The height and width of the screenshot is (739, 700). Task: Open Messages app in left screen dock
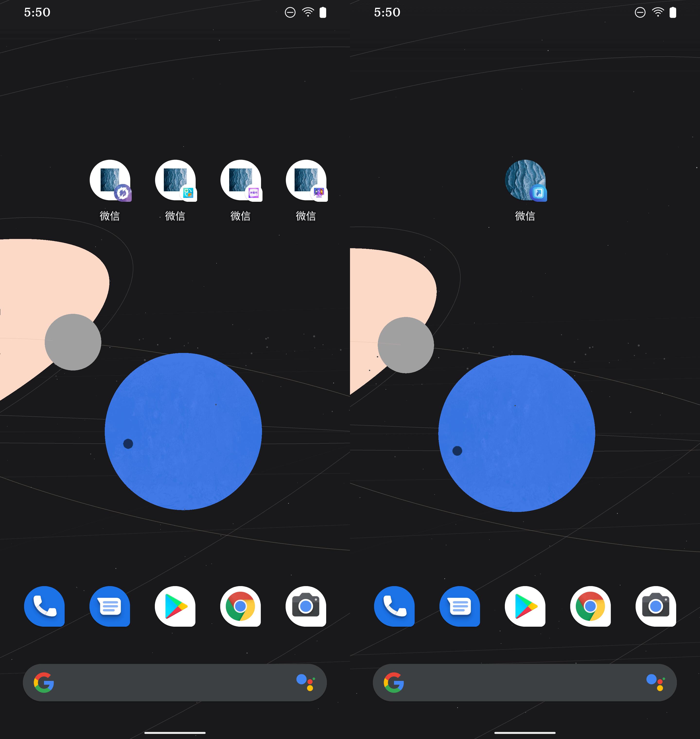click(x=110, y=606)
